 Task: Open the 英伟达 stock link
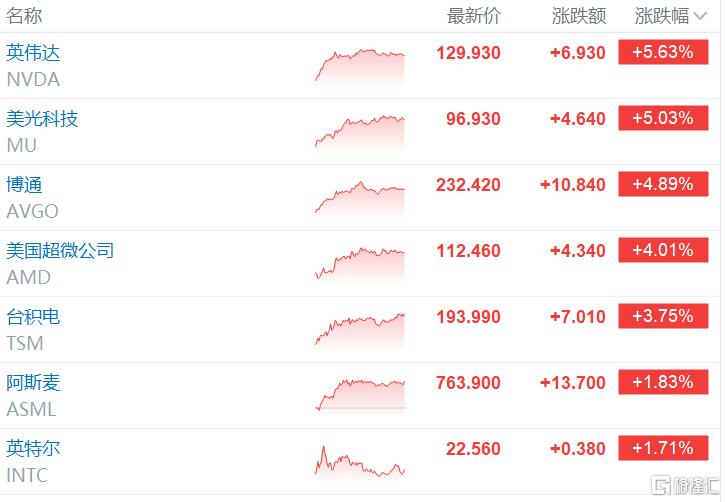point(33,53)
